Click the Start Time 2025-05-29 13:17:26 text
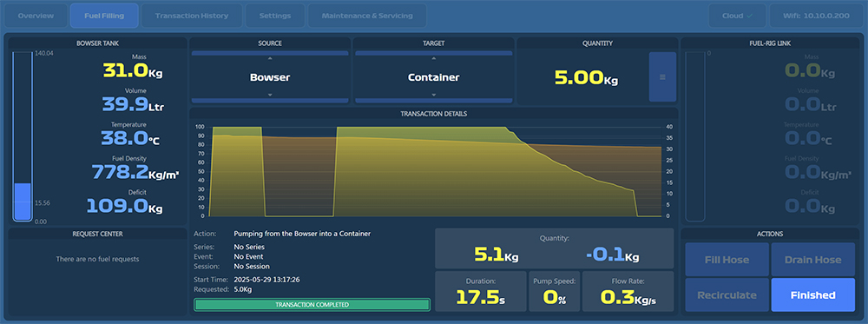 click(x=266, y=280)
